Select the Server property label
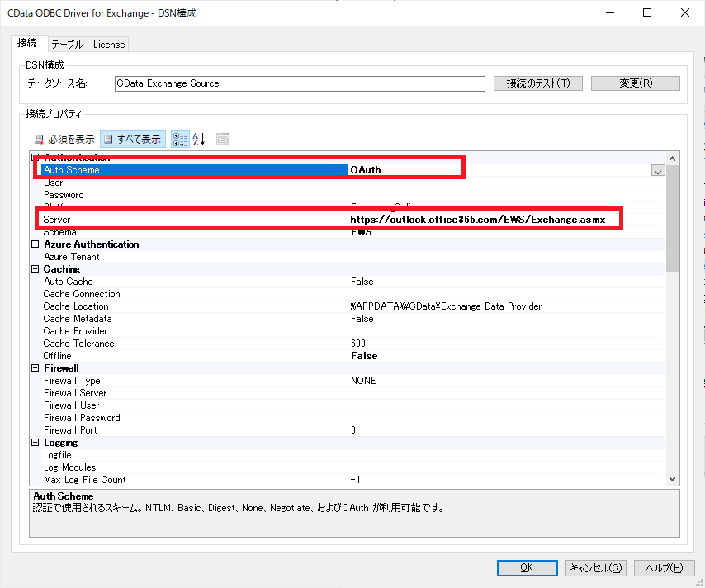Image resolution: width=705 pixels, height=588 pixels. (x=57, y=220)
